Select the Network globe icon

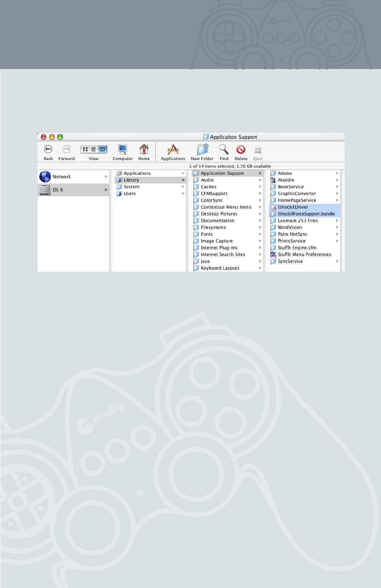(45, 176)
